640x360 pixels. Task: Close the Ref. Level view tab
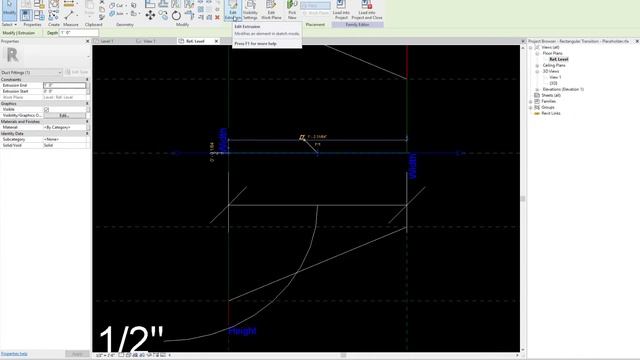click(216, 41)
